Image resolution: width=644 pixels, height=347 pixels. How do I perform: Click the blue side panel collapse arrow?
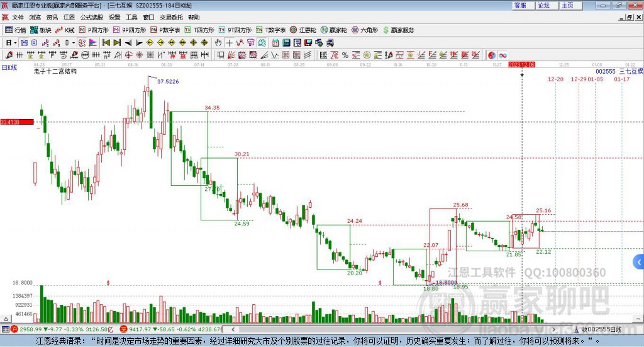639,262
